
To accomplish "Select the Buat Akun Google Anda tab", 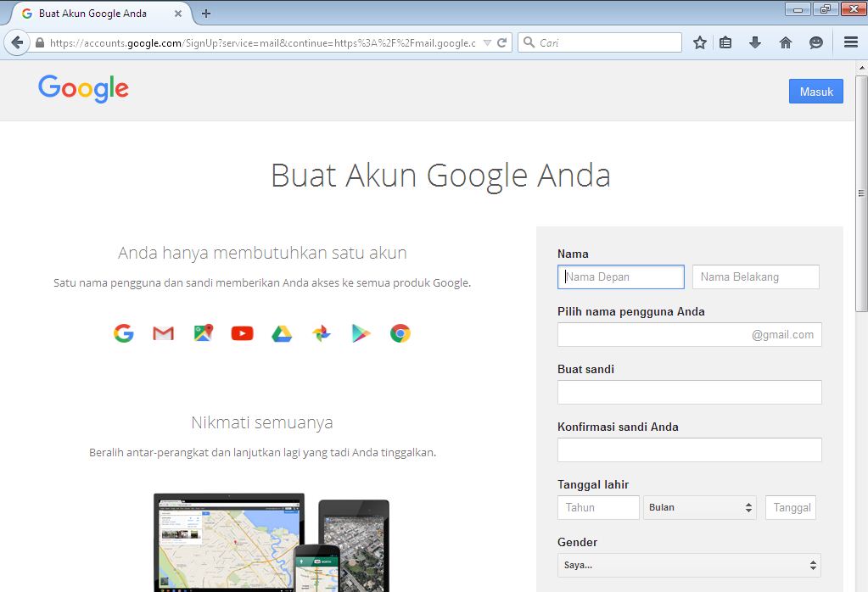I will click(99, 14).
